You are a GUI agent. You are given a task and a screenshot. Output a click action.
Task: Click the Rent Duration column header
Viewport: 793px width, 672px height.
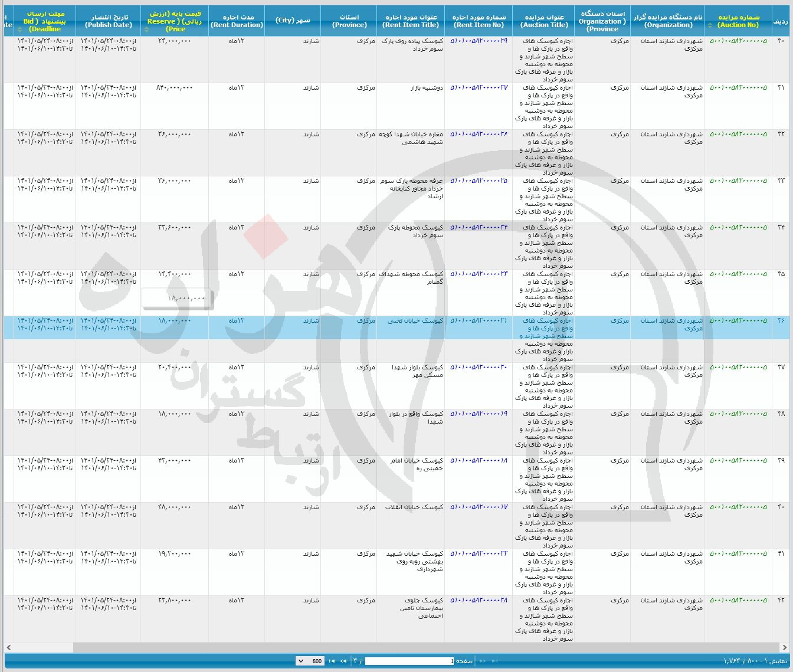[237, 21]
